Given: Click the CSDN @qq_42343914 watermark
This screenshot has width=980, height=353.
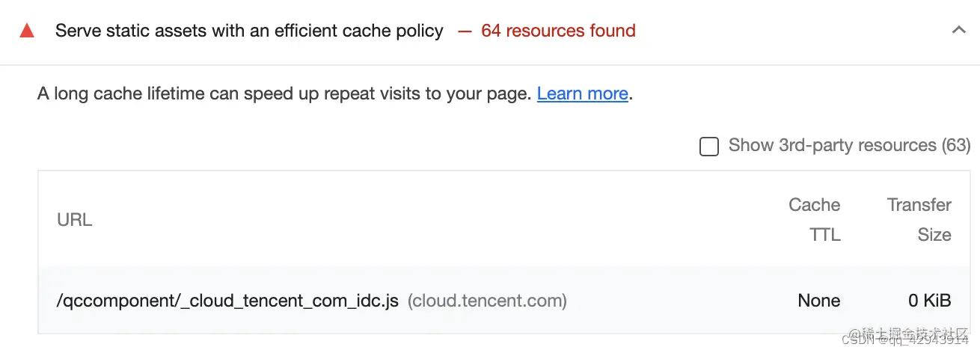Looking at the screenshot, I should click(905, 340).
